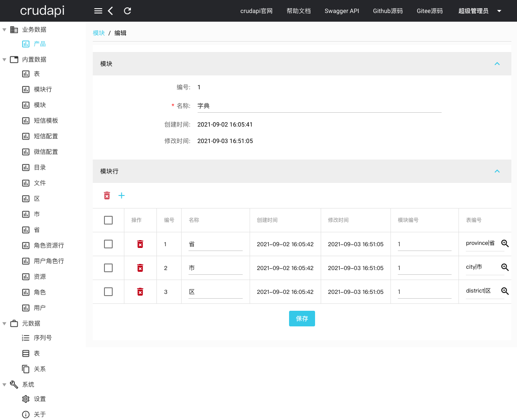Click the 保存 save button
Viewport: 517px width, 420px height.
click(302, 319)
